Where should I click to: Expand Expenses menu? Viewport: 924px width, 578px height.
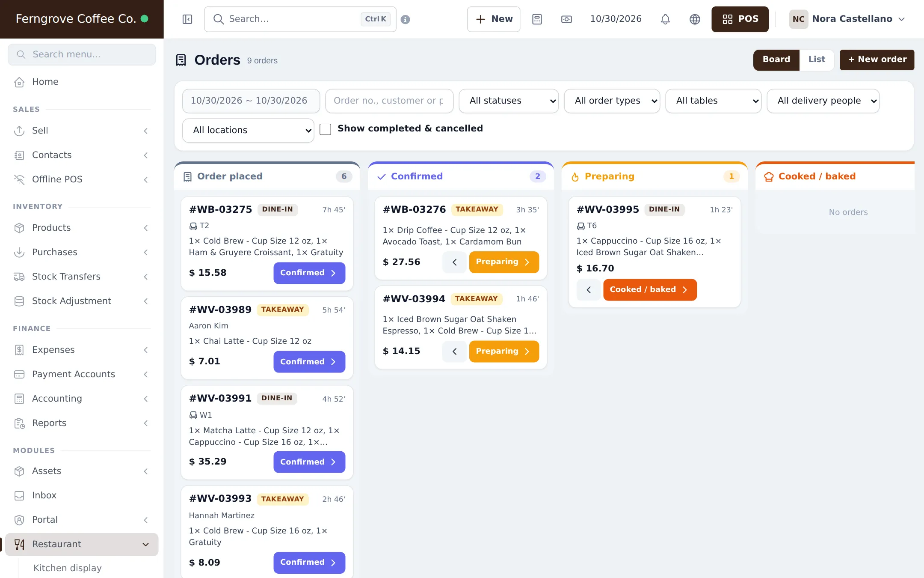82,350
